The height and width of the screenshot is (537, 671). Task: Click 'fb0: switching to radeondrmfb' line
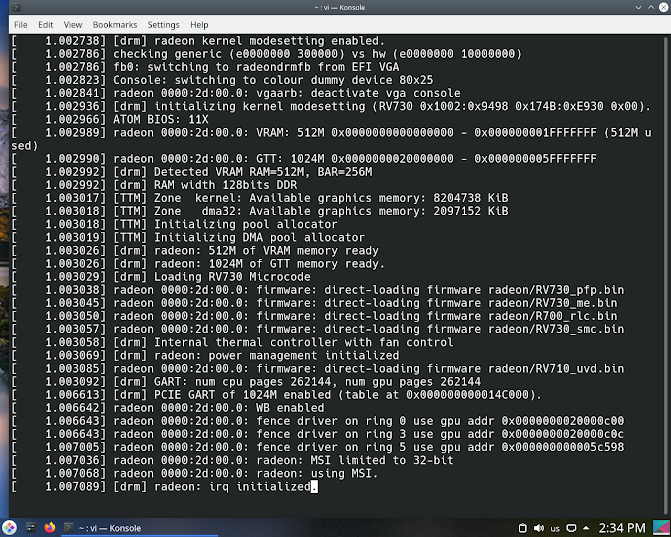tap(256, 67)
